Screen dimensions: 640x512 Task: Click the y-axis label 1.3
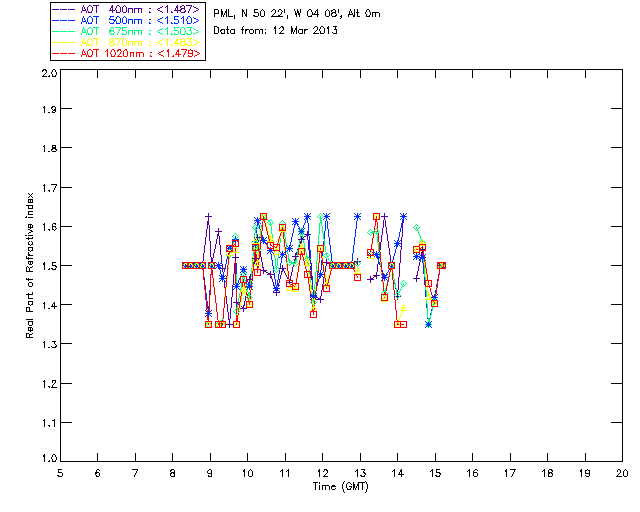pos(49,344)
